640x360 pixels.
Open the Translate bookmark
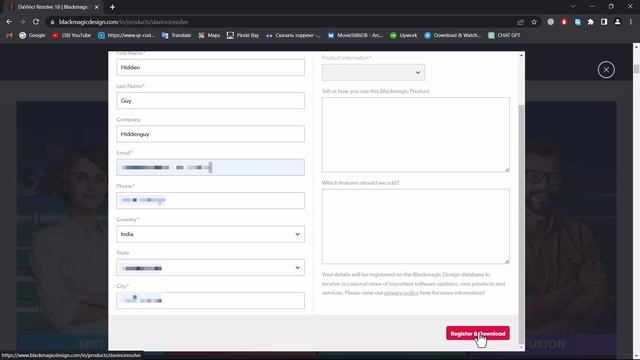[176, 36]
